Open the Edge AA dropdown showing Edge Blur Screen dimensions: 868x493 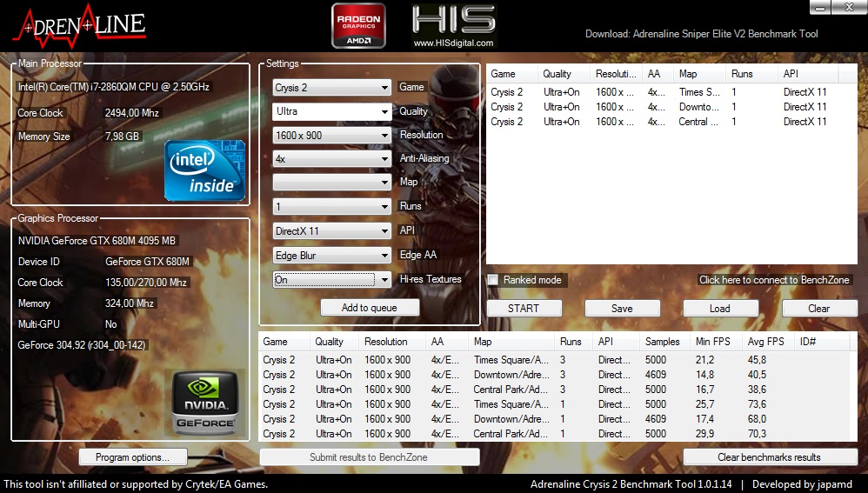click(x=331, y=255)
